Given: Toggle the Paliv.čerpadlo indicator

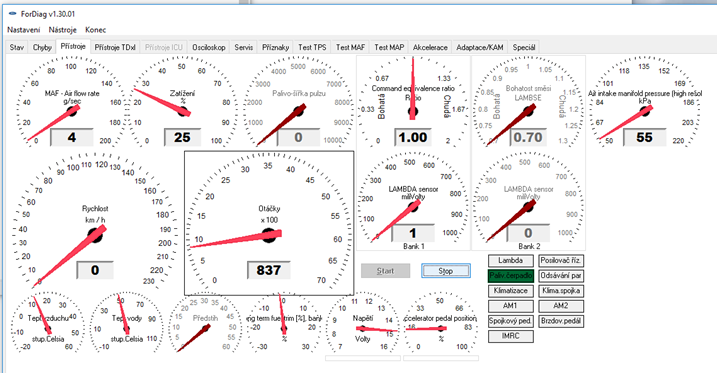Looking at the screenshot, I should point(511,276).
